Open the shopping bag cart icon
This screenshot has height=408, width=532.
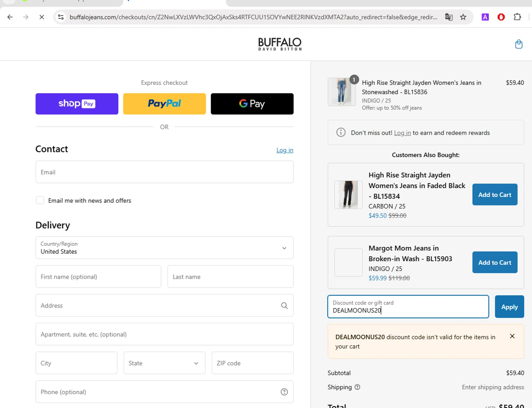click(x=519, y=44)
